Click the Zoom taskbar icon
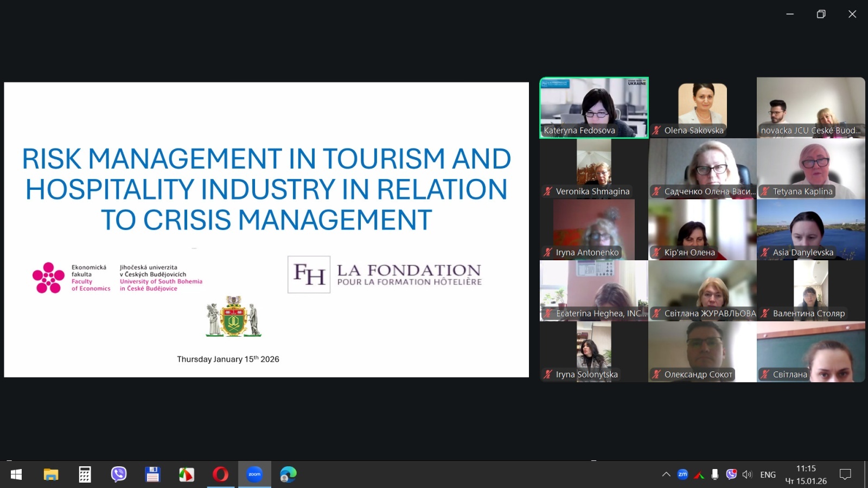Screen dimensions: 868x488 254,474
